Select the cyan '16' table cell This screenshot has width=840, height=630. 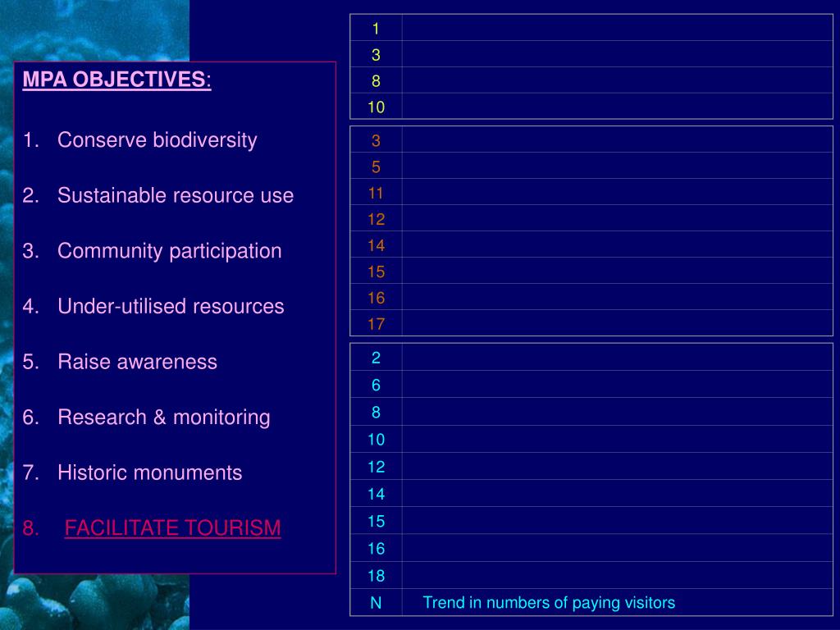pos(376,549)
